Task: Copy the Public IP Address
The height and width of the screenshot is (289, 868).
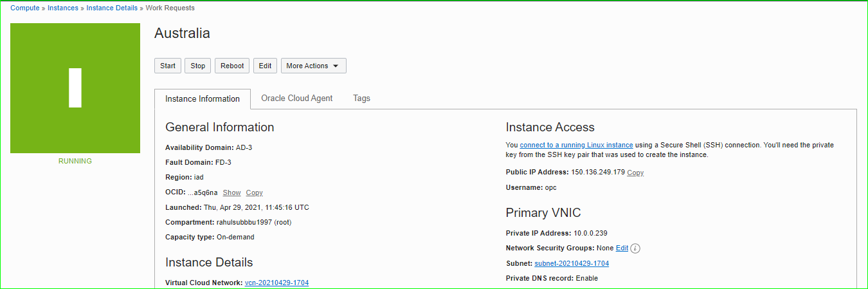Action: tap(635, 172)
